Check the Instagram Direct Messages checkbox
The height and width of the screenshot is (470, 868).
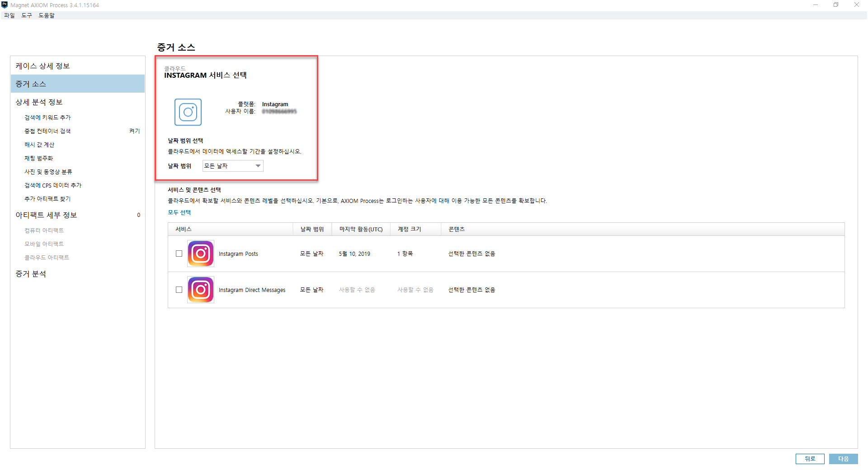point(179,290)
